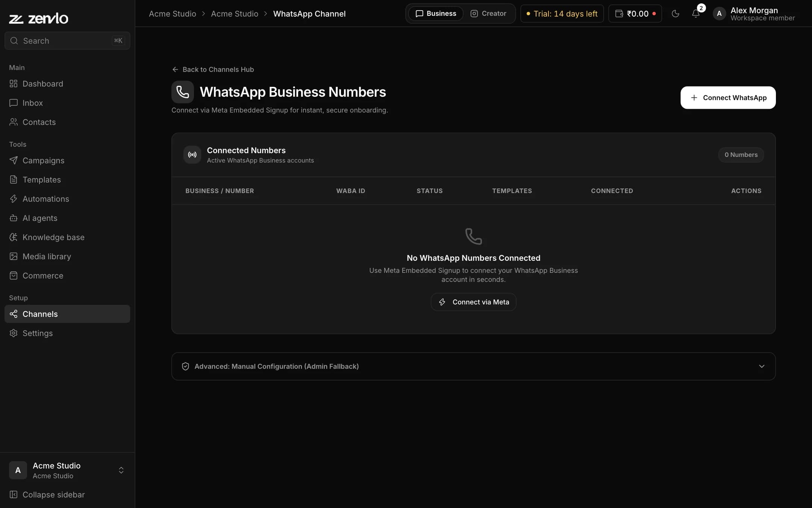Click the Zenvlo logo
Image resolution: width=812 pixels, height=508 pixels.
(39, 18)
